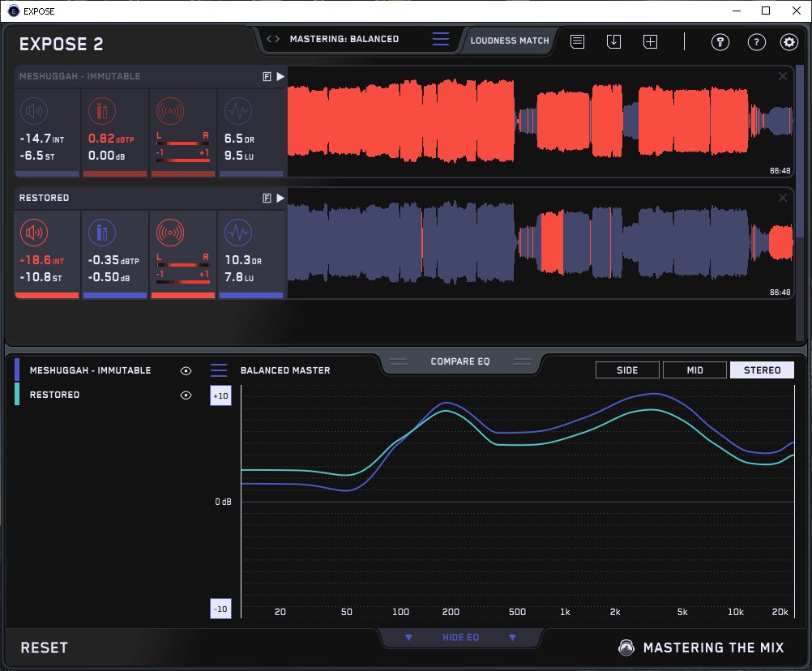Remove the Meshuggah - Immutable track
This screenshot has width=812, height=671.
pos(783,77)
